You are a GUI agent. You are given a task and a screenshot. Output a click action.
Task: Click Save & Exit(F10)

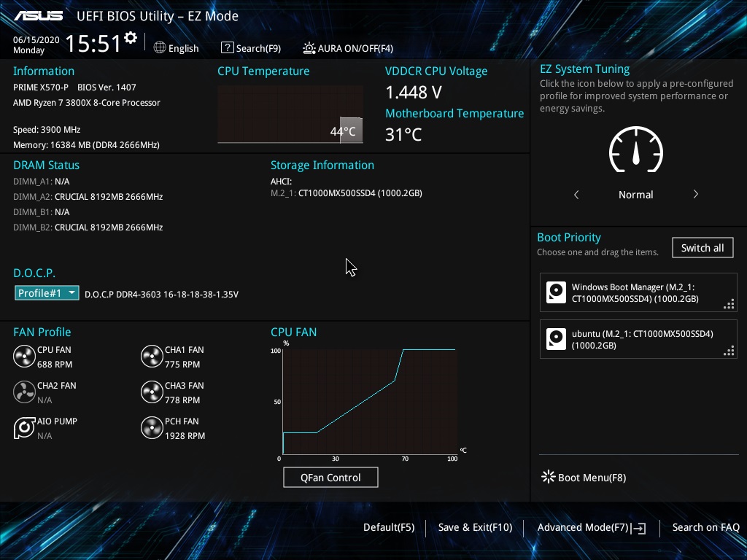[475, 527]
